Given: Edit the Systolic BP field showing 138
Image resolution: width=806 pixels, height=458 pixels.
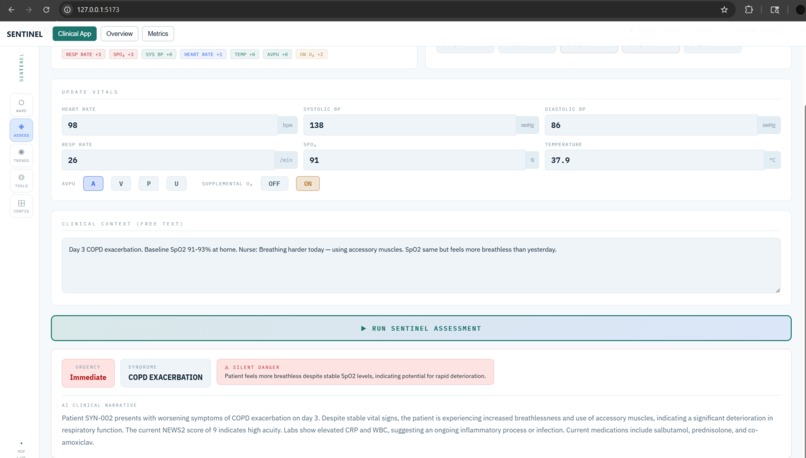Looking at the screenshot, I should click(x=410, y=125).
